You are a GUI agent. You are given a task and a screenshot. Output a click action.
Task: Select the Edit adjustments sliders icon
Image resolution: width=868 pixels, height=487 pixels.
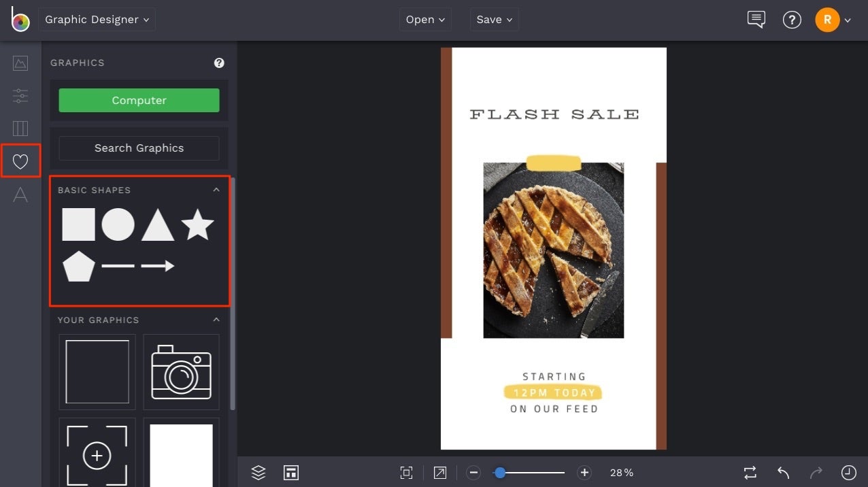pos(20,96)
